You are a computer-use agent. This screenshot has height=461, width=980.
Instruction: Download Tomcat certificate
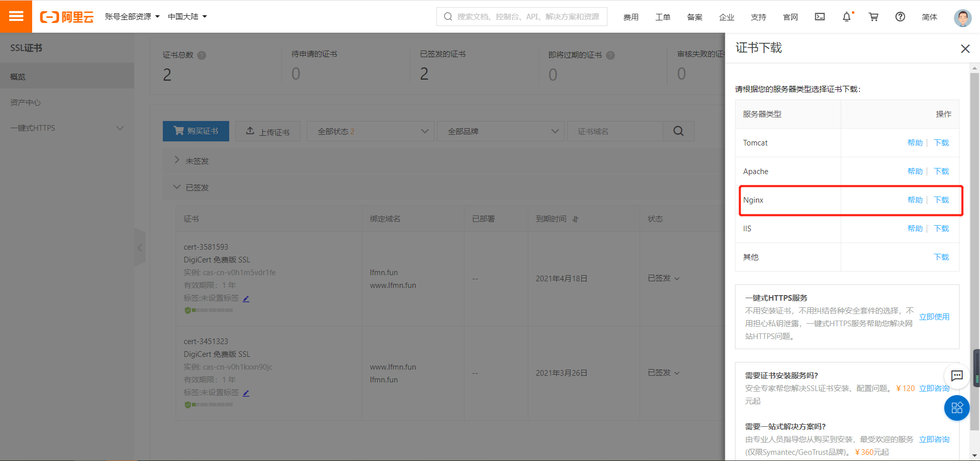click(x=941, y=143)
